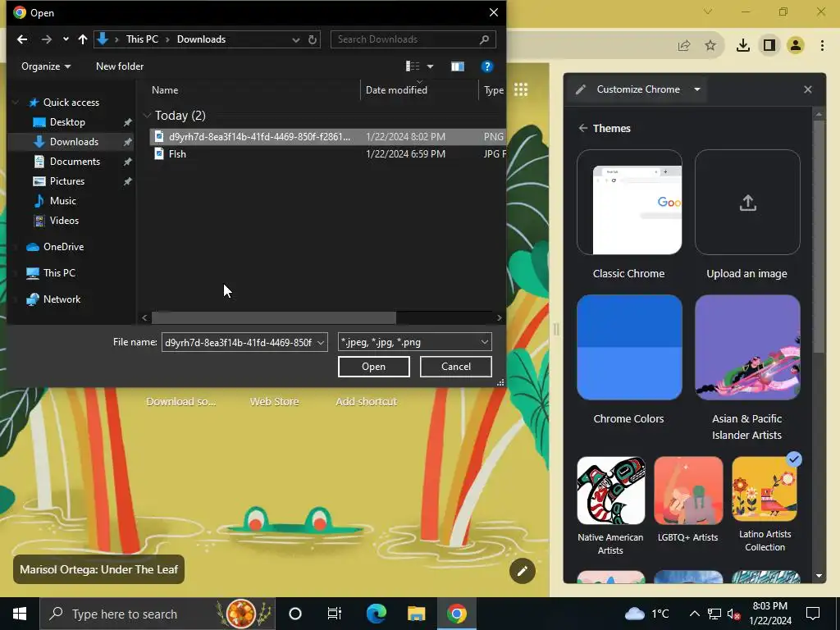Click the Open button
The image size is (840, 630).
pos(373,367)
